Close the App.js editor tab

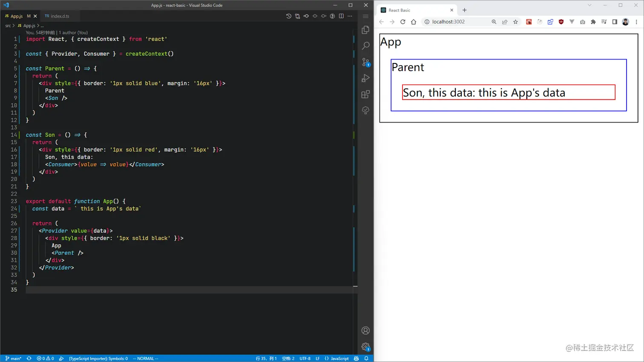click(x=35, y=16)
